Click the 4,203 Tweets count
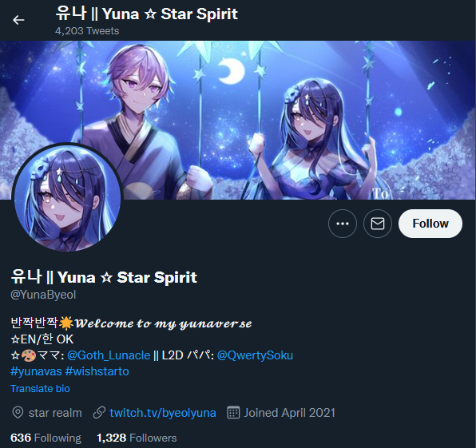The height and width of the screenshot is (448, 476). pyautogui.click(x=87, y=31)
